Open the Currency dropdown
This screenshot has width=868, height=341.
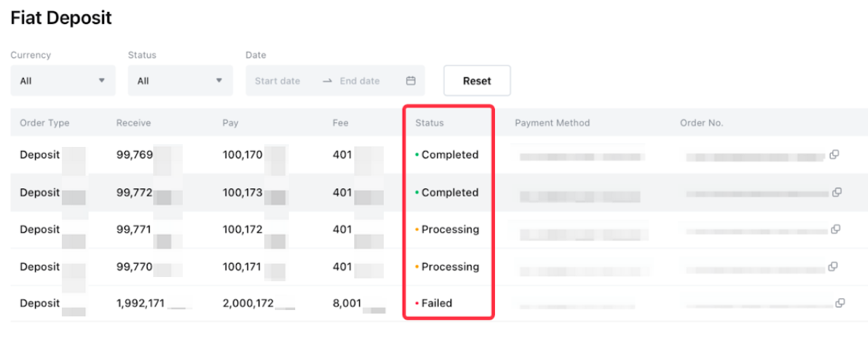click(63, 81)
